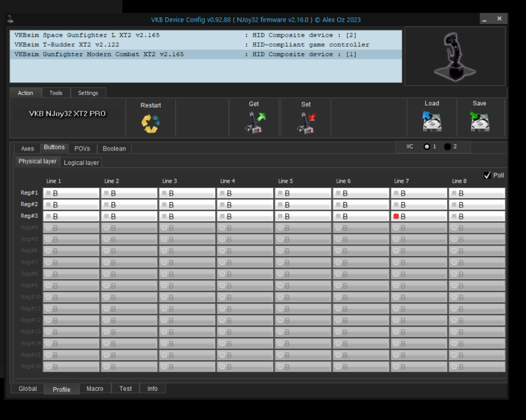This screenshot has width=526, height=420.
Task: Click the Reg#1 row label
Action: pyautogui.click(x=29, y=193)
